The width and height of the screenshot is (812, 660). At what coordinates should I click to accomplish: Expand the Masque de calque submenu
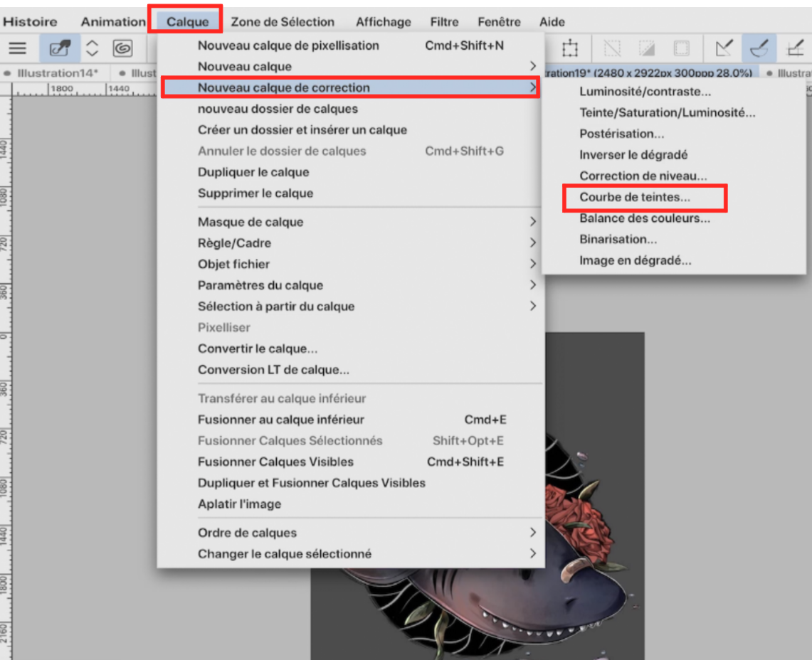351,222
